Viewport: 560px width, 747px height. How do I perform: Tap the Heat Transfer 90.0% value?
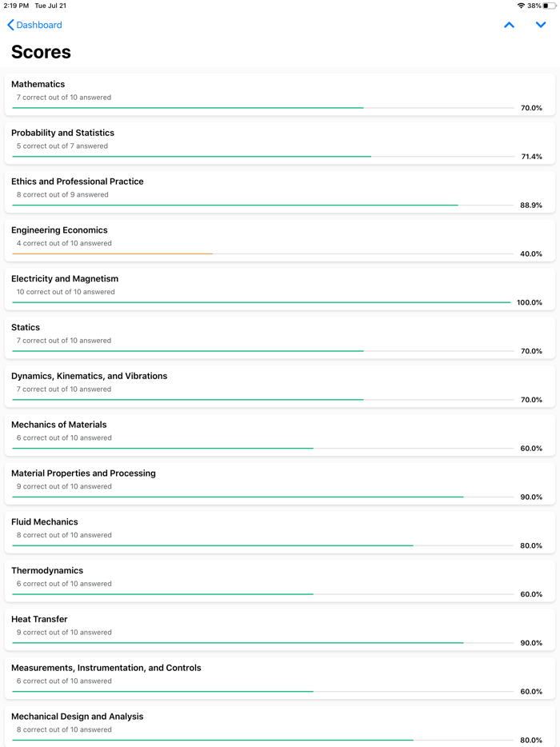(x=531, y=643)
